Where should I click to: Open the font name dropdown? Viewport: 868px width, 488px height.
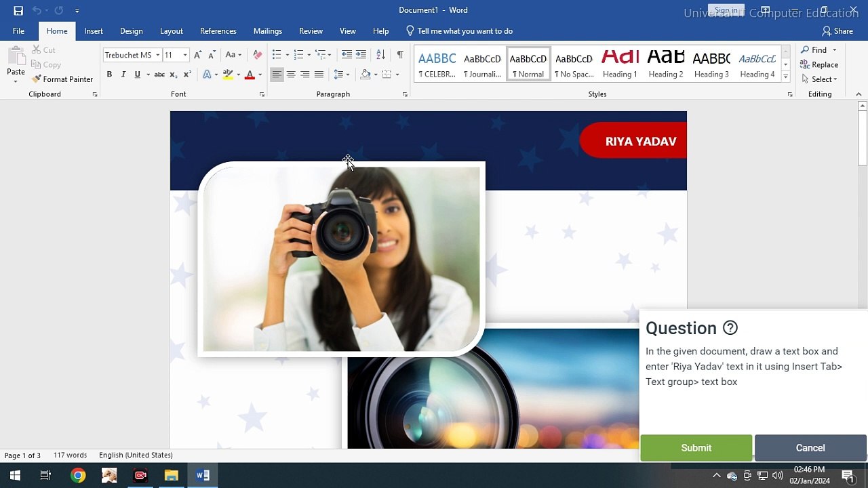point(157,55)
